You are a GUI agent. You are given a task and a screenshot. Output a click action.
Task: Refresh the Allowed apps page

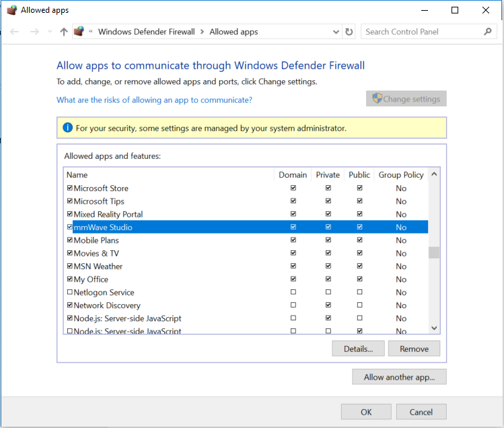coord(349,32)
